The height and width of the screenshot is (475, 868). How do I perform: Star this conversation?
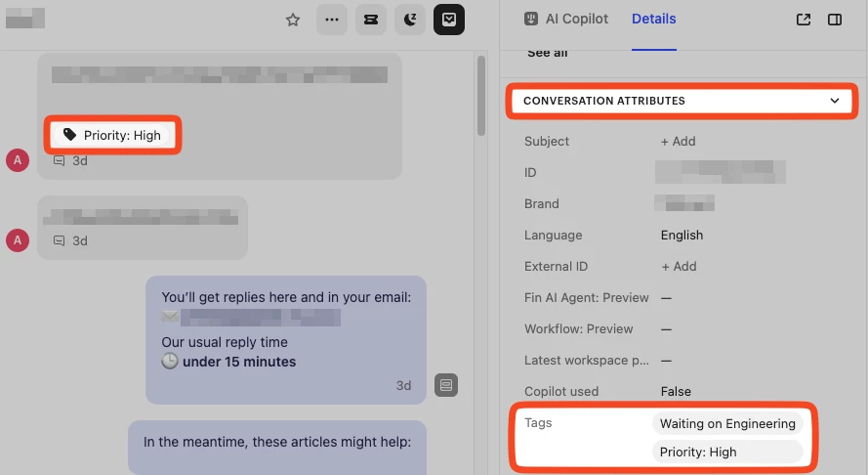(292, 20)
